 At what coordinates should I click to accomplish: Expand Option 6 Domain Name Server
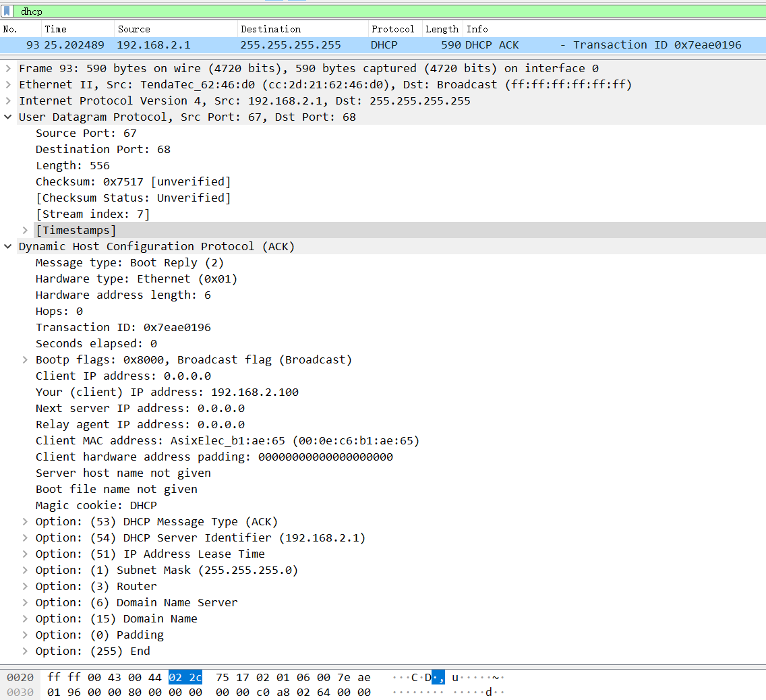(25, 602)
